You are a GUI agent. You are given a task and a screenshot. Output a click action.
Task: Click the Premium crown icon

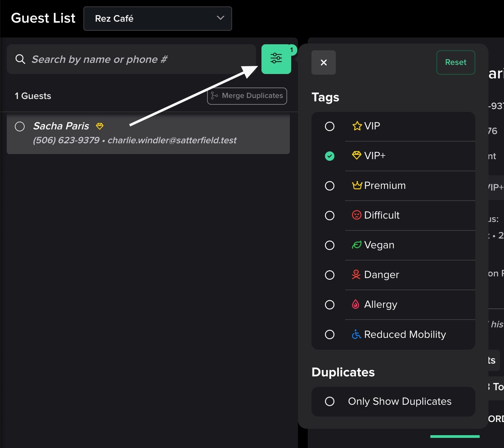357,185
